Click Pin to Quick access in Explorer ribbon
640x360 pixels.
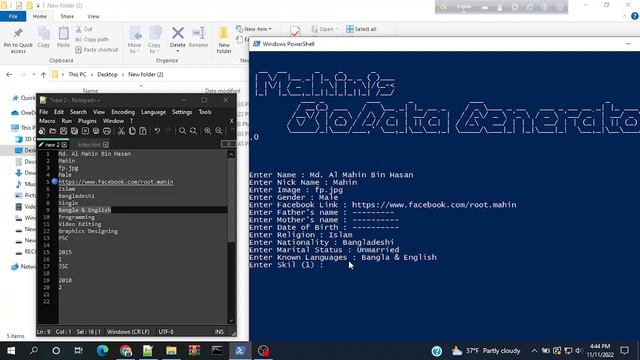[x=18, y=40]
